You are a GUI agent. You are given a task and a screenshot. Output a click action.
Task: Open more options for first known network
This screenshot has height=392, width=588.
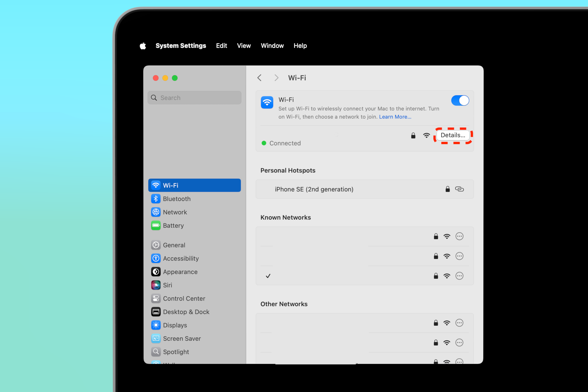pyautogui.click(x=459, y=236)
